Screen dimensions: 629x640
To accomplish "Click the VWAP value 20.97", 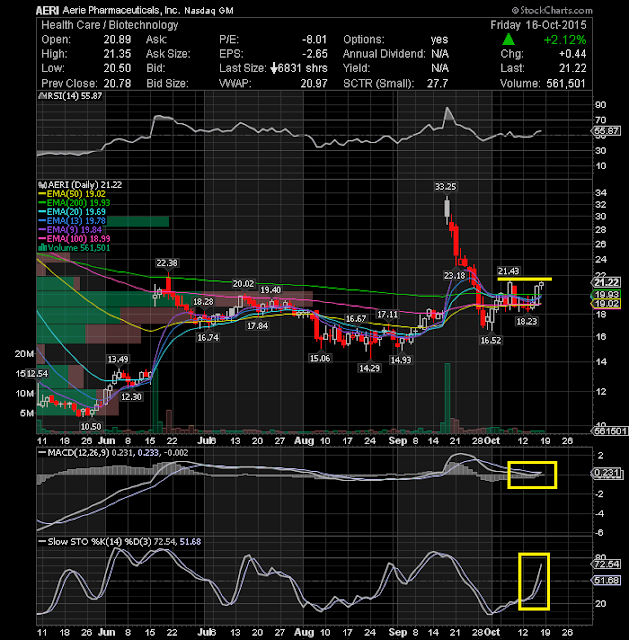I will coord(314,84).
